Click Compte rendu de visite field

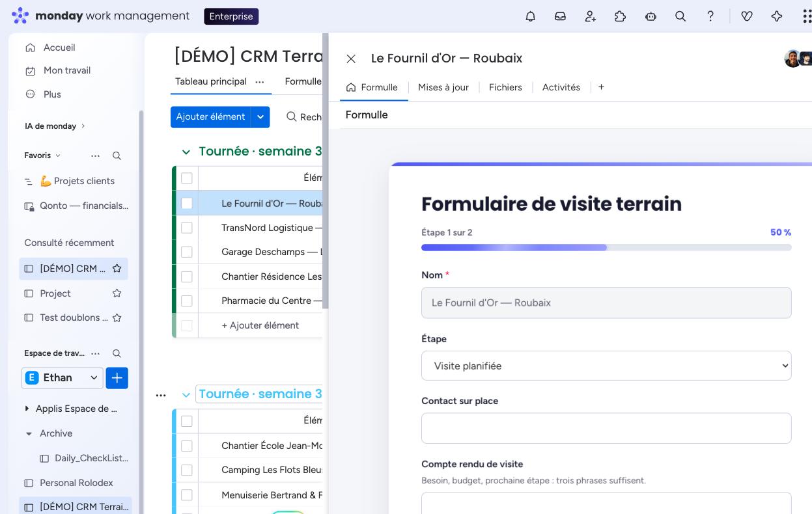[606, 503]
